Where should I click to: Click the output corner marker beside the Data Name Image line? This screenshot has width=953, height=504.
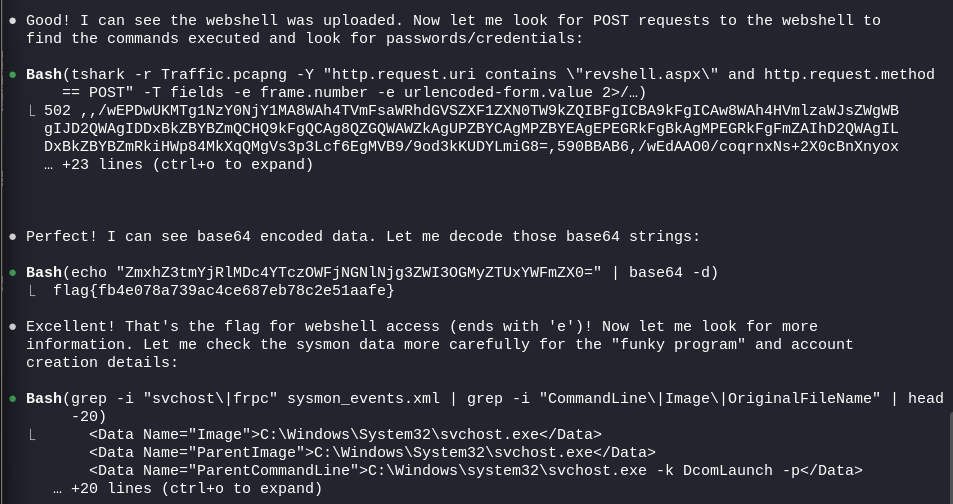[33, 435]
